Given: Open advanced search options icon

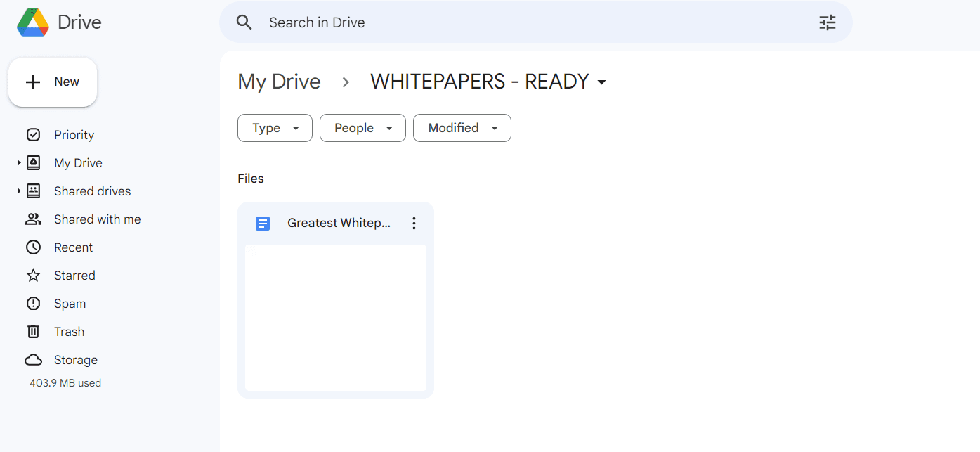Looking at the screenshot, I should (827, 22).
